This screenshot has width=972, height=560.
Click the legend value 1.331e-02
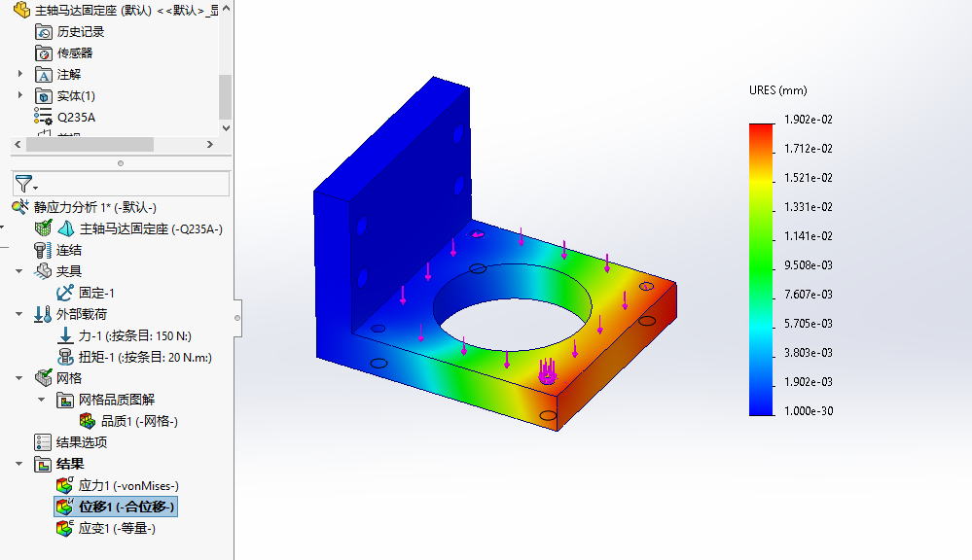tap(809, 207)
